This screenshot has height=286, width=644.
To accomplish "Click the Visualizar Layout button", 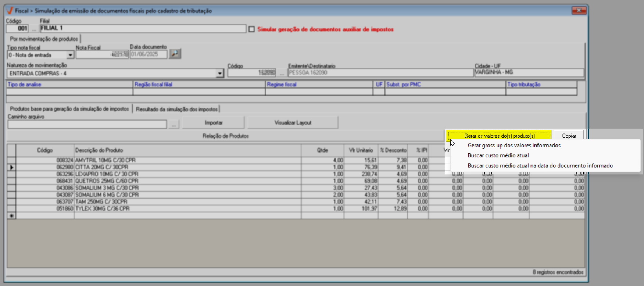I will (x=293, y=123).
